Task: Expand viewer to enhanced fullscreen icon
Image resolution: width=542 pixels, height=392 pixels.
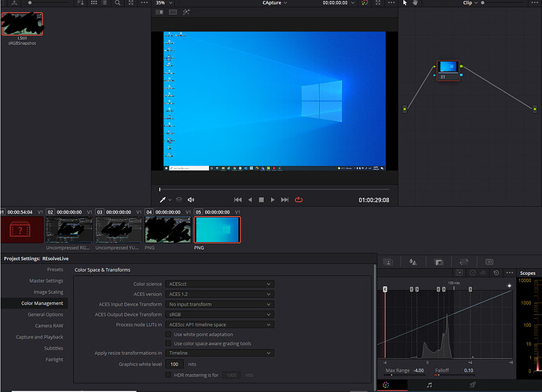Action: [x=378, y=3]
